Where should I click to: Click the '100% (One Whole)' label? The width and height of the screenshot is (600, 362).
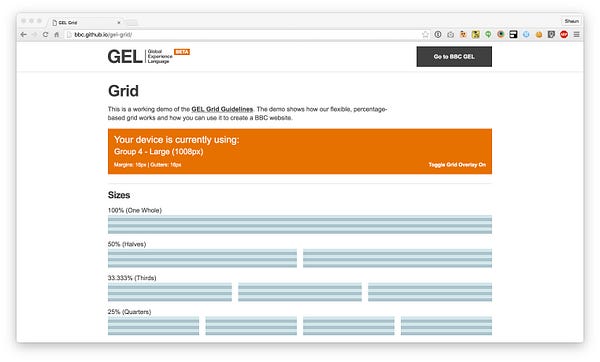click(135, 210)
